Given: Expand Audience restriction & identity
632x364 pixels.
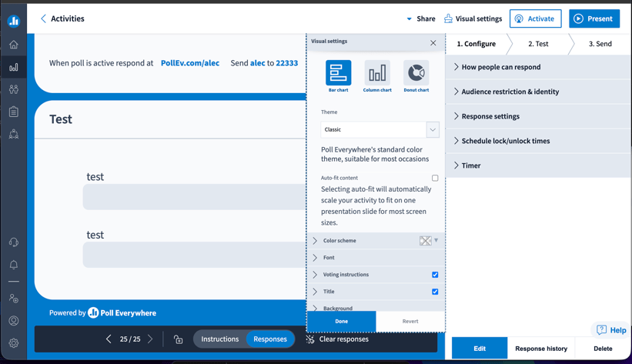Looking at the screenshot, I should (538, 92).
